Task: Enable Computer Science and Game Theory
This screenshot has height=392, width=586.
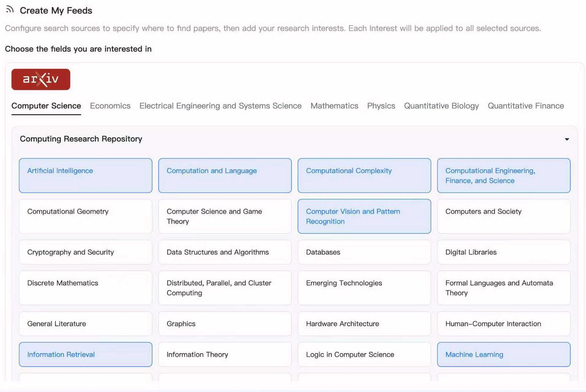Action: pyautogui.click(x=225, y=216)
